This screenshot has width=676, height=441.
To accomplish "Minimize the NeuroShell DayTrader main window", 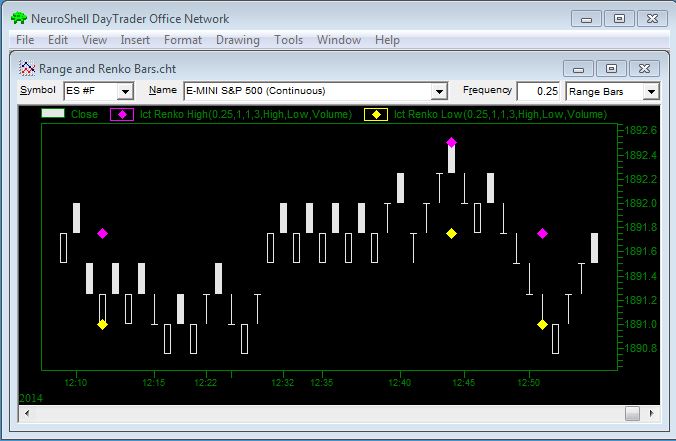I will tap(586, 19).
